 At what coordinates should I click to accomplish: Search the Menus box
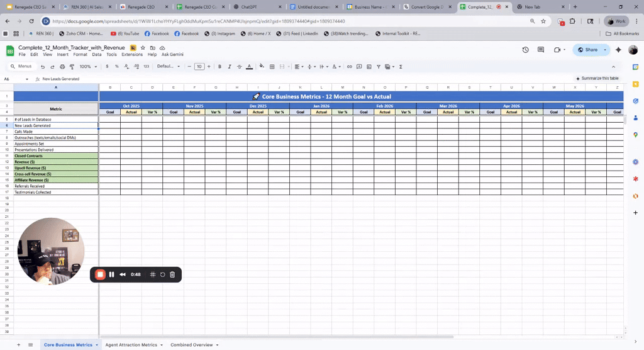(21, 66)
